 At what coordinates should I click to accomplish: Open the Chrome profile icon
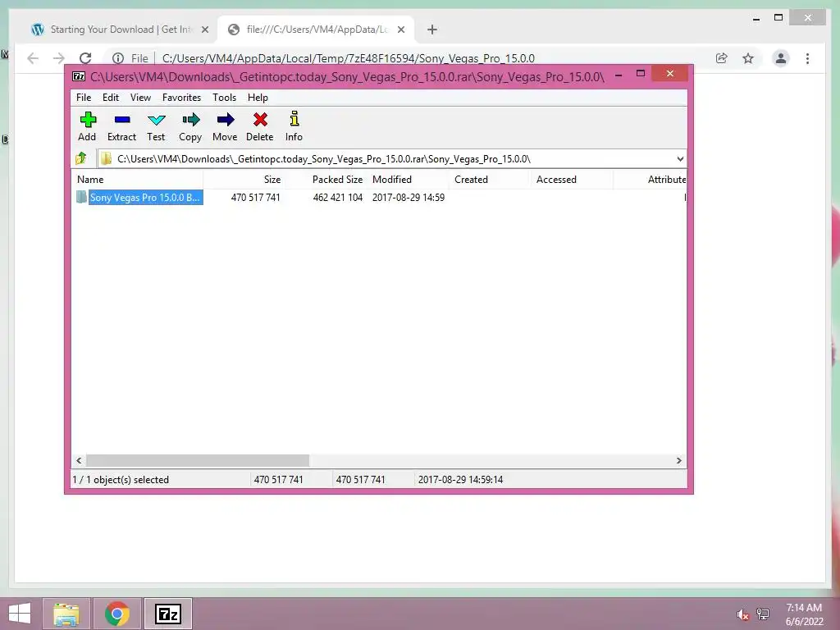781,58
